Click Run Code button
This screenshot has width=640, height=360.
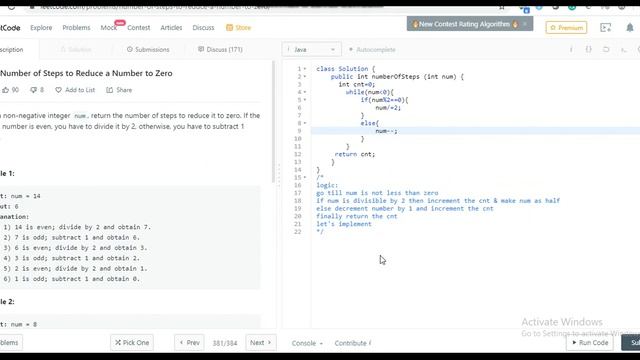pos(590,342)
